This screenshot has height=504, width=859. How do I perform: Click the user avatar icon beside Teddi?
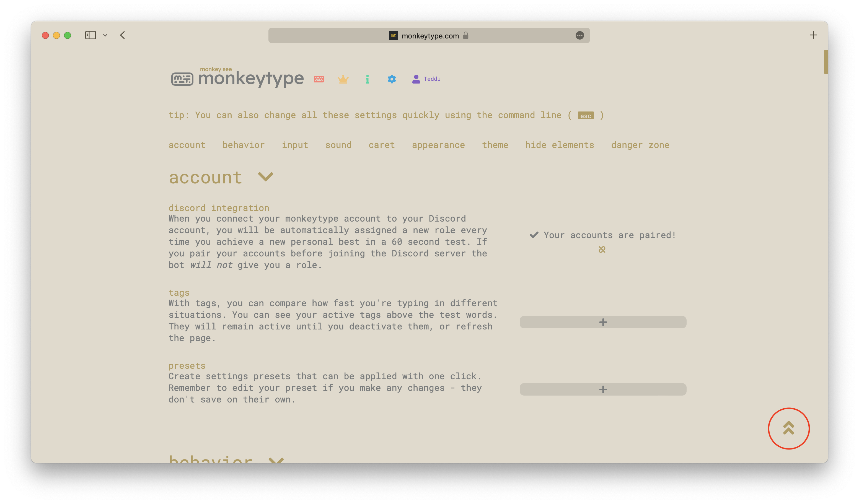tap(416, 79)
